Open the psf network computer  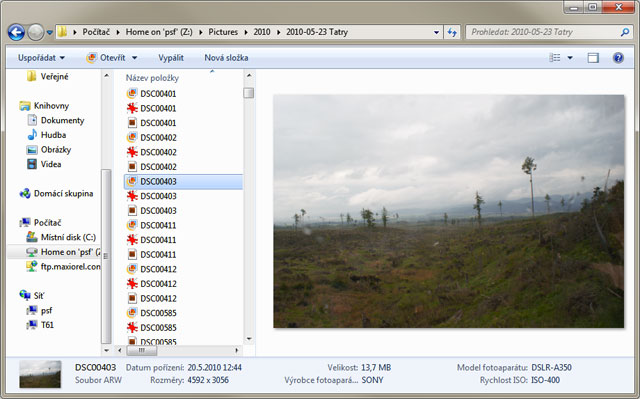(39, 310)
